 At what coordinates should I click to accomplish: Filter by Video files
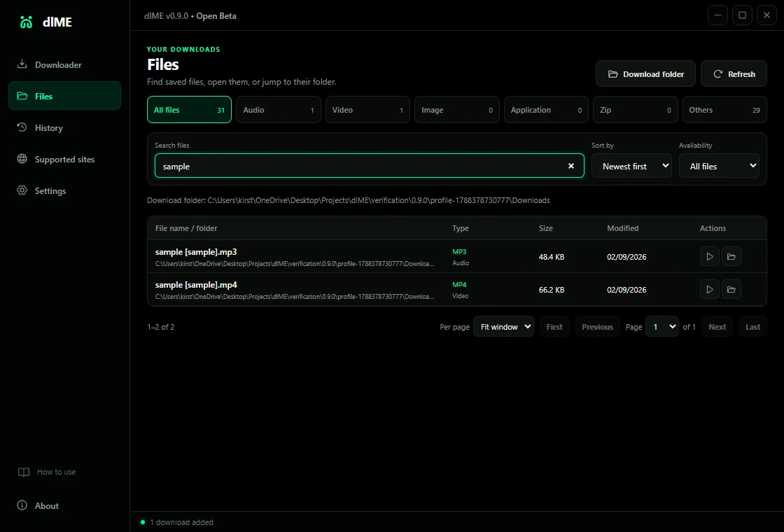367,109
